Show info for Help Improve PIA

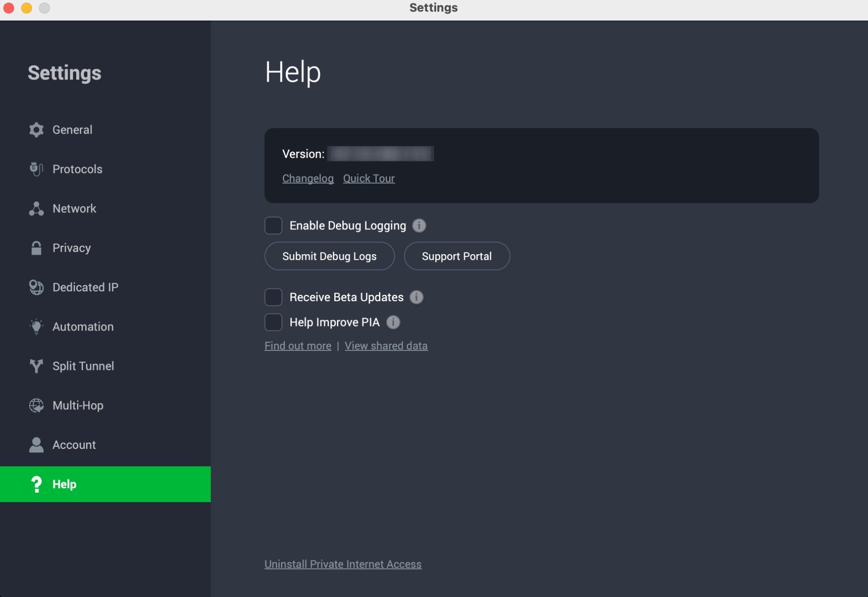pyautogui.click(x=393, y=322)
